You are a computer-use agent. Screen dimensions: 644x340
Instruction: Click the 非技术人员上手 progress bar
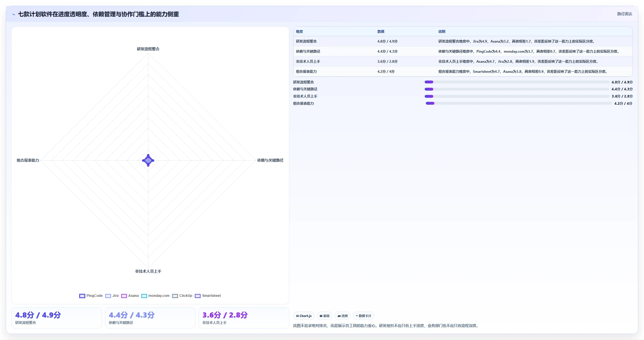[x=517, y=96]
